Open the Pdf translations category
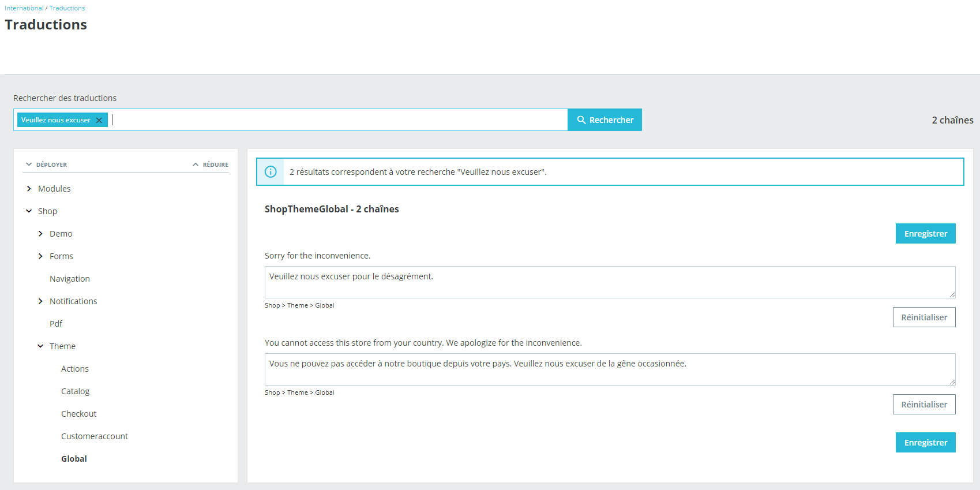This screenshot has height=490, width=980. coord(56,324)
